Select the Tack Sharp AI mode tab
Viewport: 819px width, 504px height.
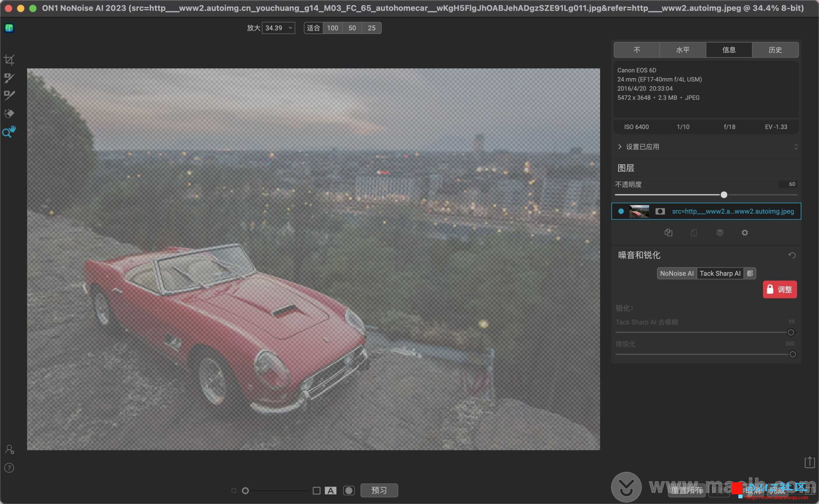(720, 273)
